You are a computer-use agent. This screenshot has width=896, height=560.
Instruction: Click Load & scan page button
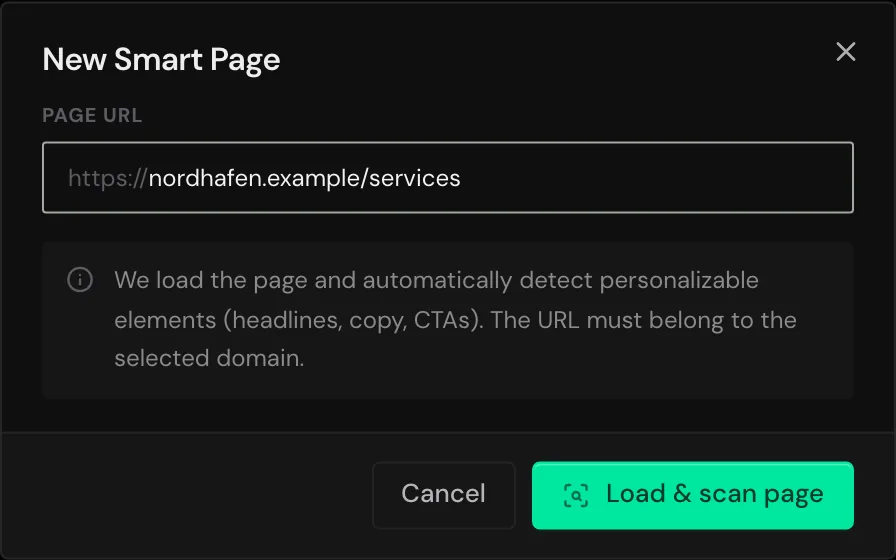[x=693, y=495]
